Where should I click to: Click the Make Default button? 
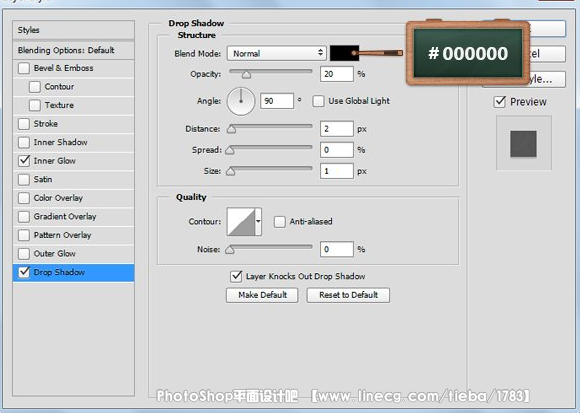pyautogui.click(x=262, y=295)
